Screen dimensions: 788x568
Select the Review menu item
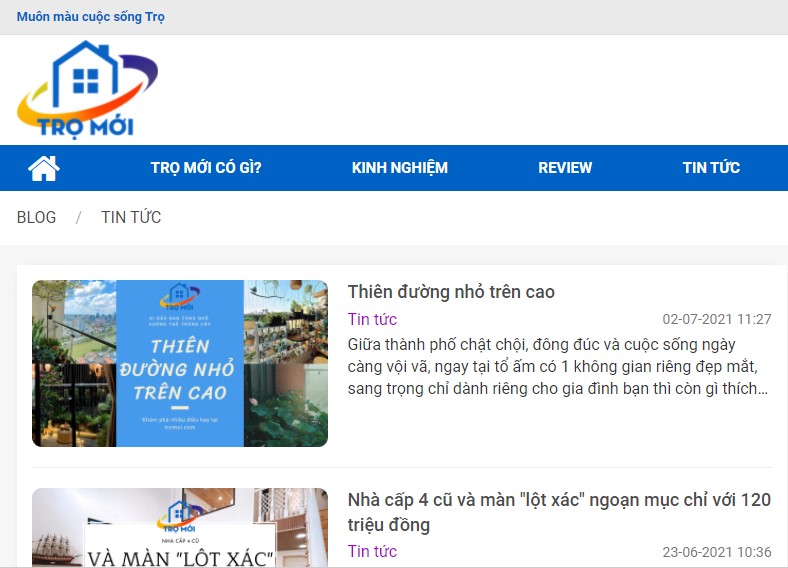click(565, 168)
